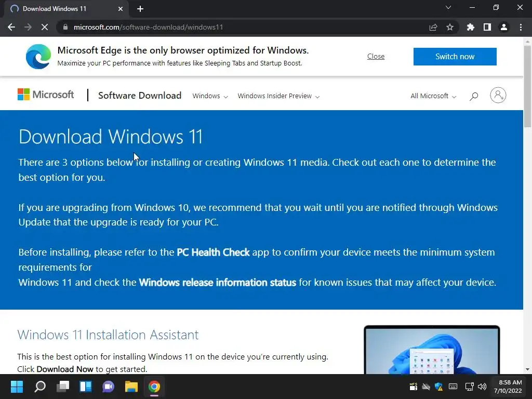Click the Microsoft Edge logo
This screenshot has height=399, width=532.
pyautogui.click(x=38, y=56)
